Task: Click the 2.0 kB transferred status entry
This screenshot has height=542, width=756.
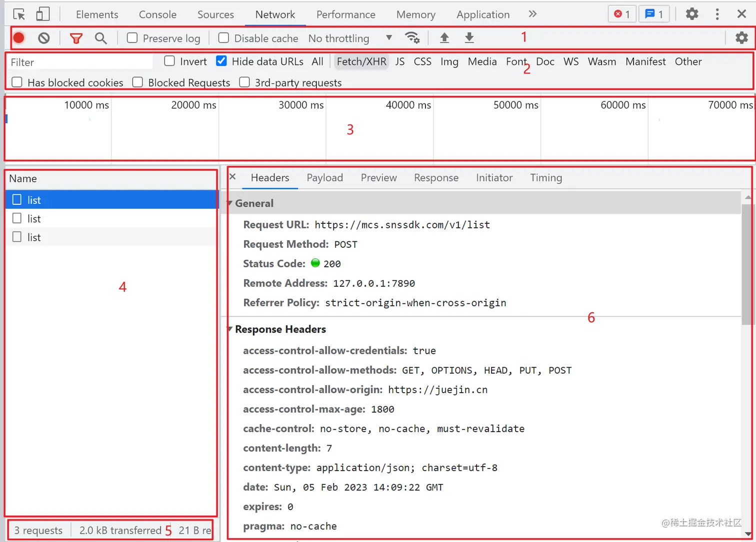Action: pos(120,531)
